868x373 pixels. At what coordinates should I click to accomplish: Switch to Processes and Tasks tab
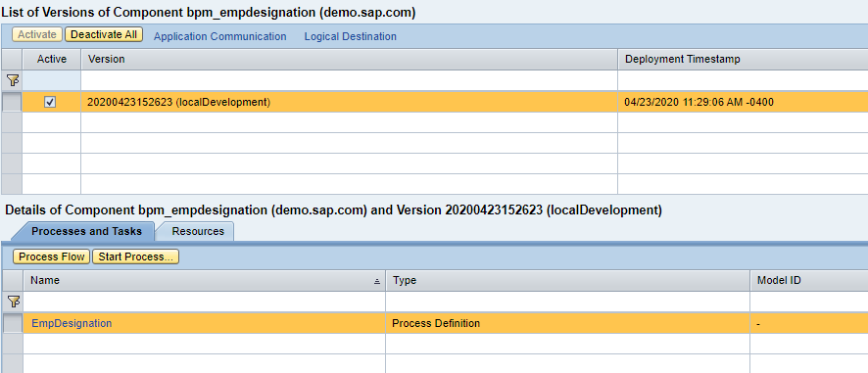(86, 231)
